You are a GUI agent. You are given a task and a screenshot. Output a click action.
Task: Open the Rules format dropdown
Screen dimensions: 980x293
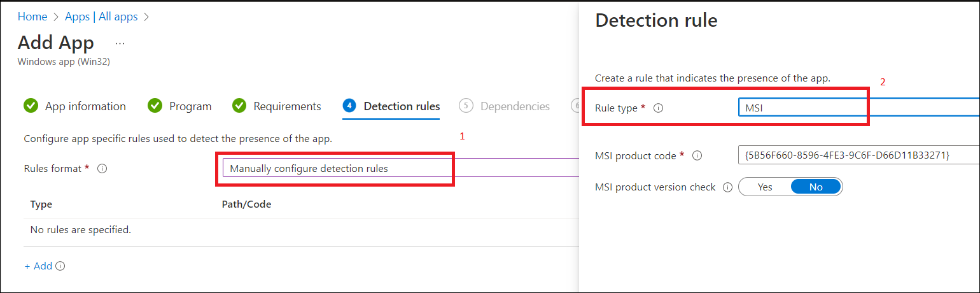coord(400,169)
